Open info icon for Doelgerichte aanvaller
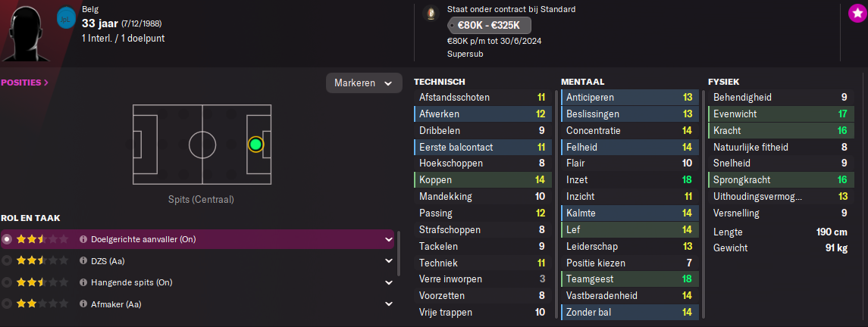868x327 pixels. 83,240
